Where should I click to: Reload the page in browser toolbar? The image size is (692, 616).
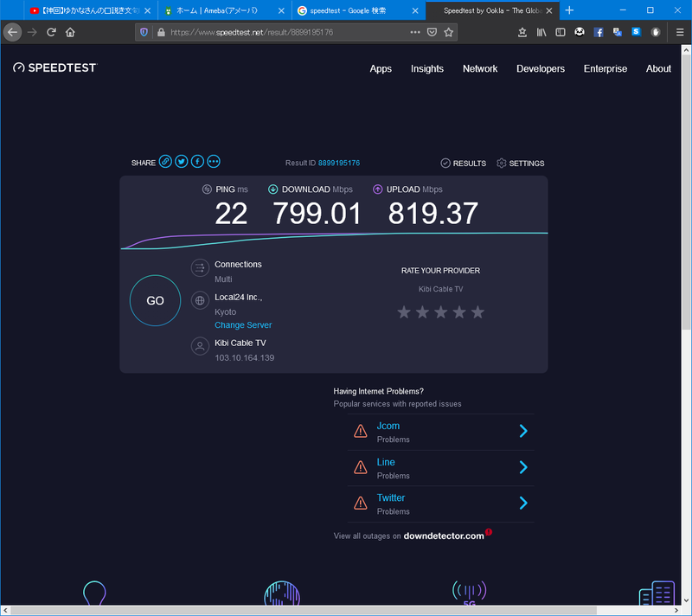pos(51,32)
